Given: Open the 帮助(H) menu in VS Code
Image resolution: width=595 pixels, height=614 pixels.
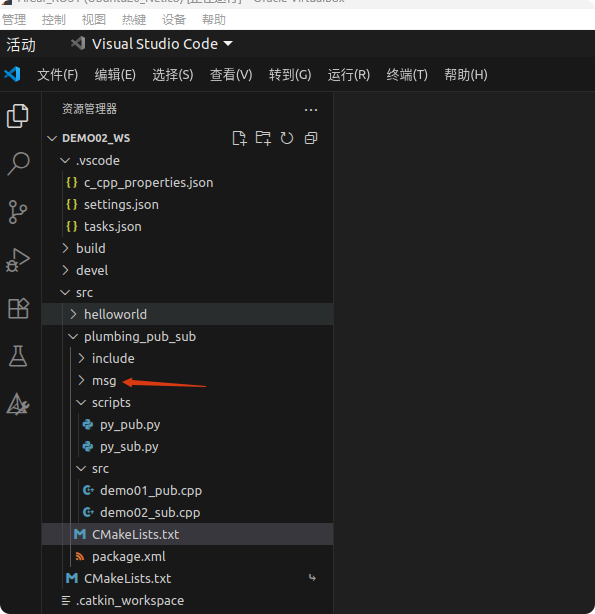Looking at the screenshot, I should tap(466, 74).
